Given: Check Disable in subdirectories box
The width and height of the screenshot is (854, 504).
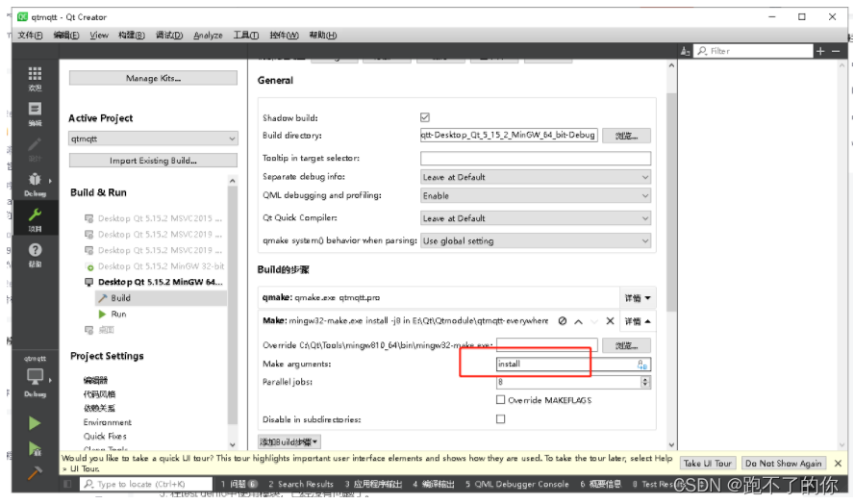Looking at the screenshot, I should pyautogui.click(x=500, y=418).
